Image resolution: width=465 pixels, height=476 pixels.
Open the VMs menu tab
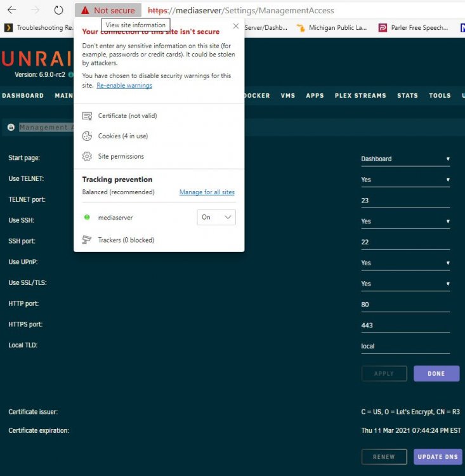coord(288,96)
